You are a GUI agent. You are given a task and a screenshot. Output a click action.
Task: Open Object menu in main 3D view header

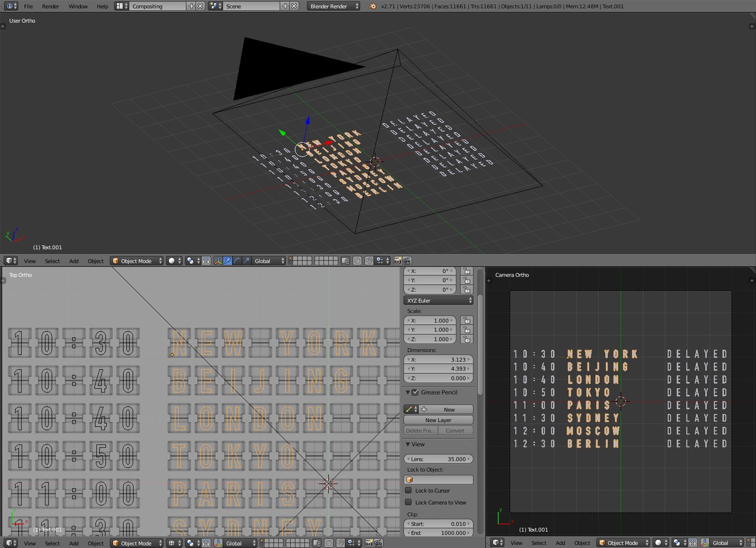click(x=95, y=261)
